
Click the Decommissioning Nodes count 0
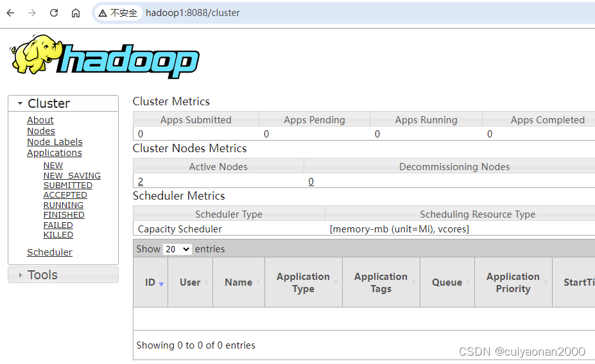click(311, 182)
